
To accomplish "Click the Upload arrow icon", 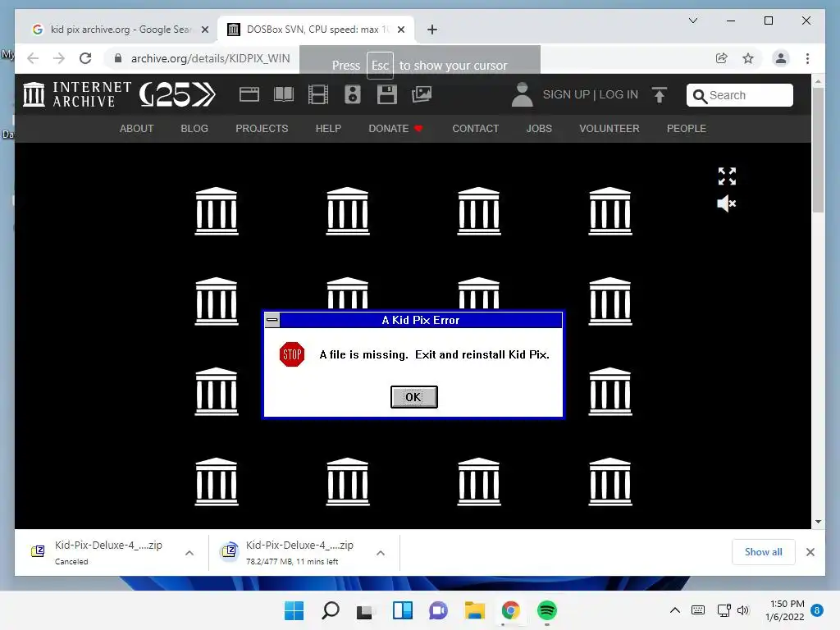I will [660, 95].
